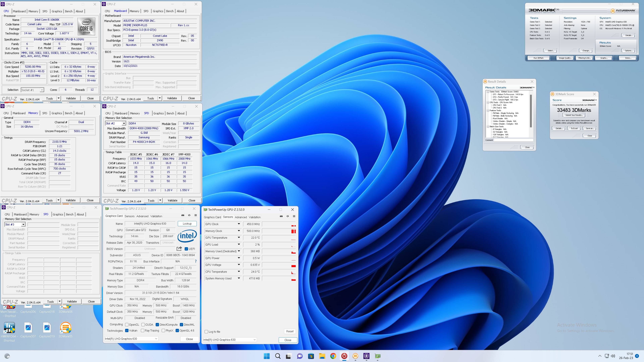The image size is (644, 362).
Task: Click GPU Voltage sensor graph bar
Action: coord(279,265)
